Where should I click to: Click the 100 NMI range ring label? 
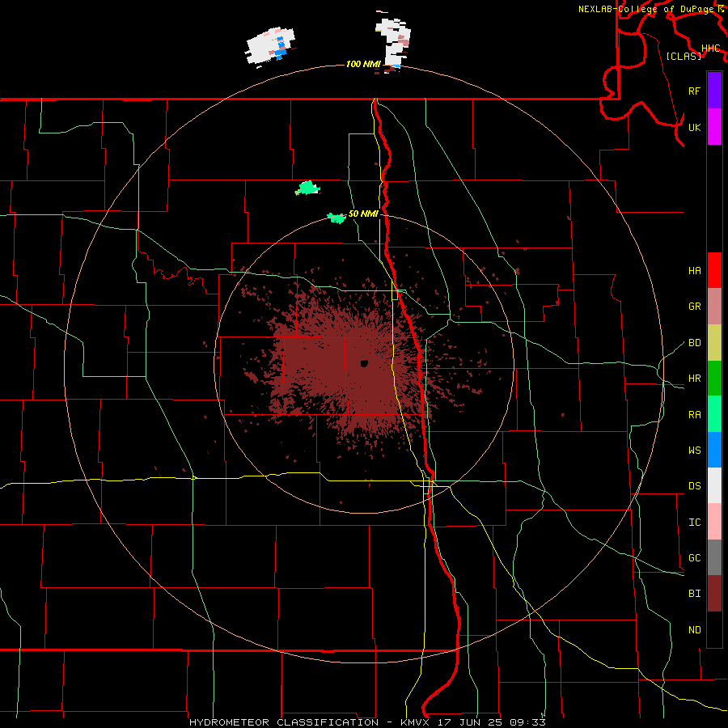pyautogui.click(x=363, y=64)
